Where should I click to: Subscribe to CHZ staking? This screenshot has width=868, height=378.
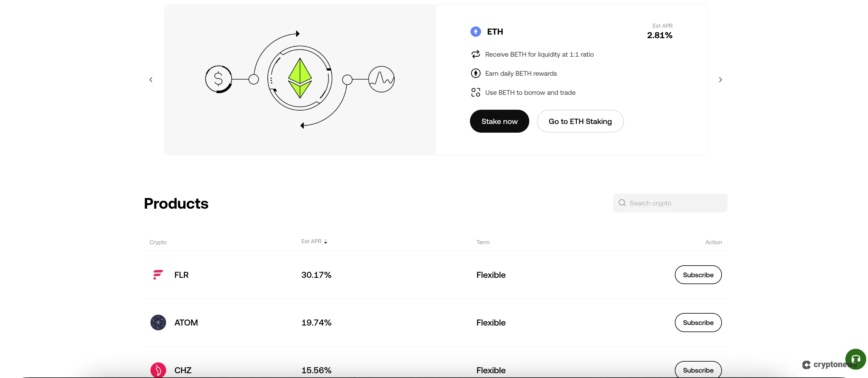[x=698, y=369]
